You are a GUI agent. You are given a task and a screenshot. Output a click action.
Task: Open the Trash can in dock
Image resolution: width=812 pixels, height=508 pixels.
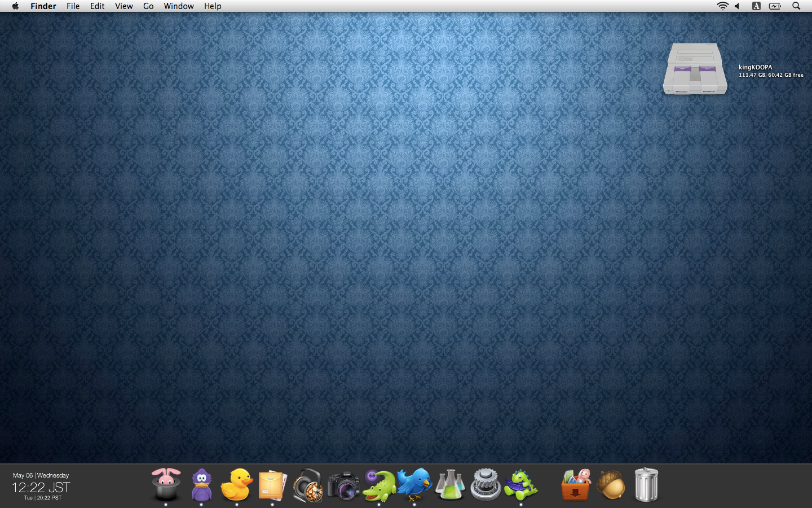646,484
